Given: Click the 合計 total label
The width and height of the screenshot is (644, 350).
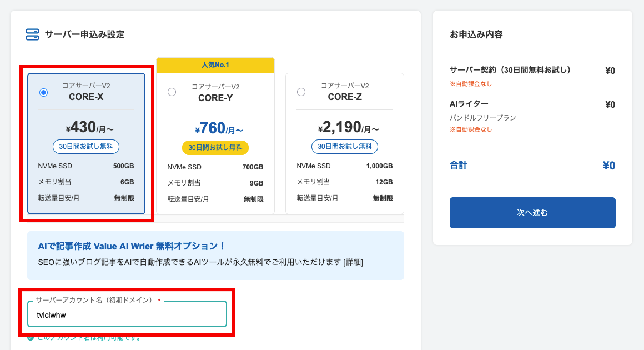Looking at the screenshot, I should coord(459,165).
